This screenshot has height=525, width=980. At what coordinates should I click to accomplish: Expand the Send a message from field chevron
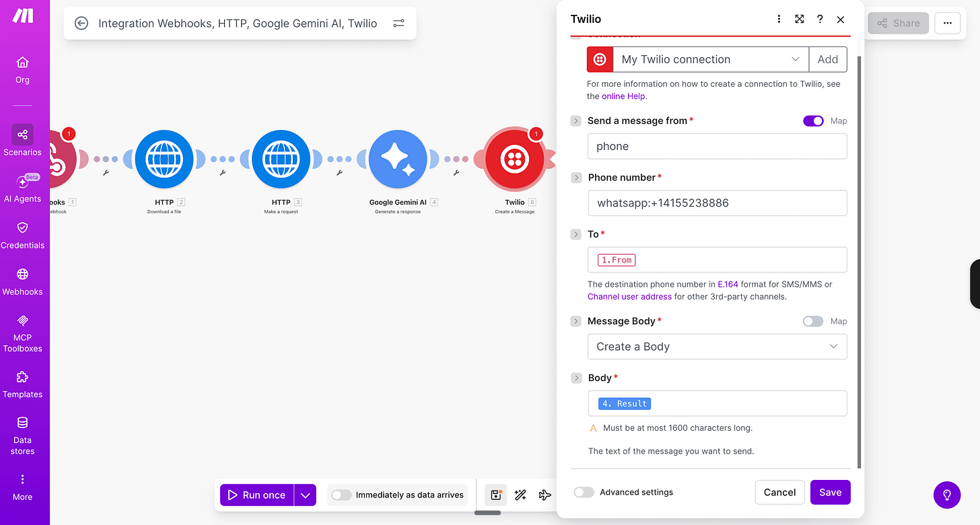point(575,121)
